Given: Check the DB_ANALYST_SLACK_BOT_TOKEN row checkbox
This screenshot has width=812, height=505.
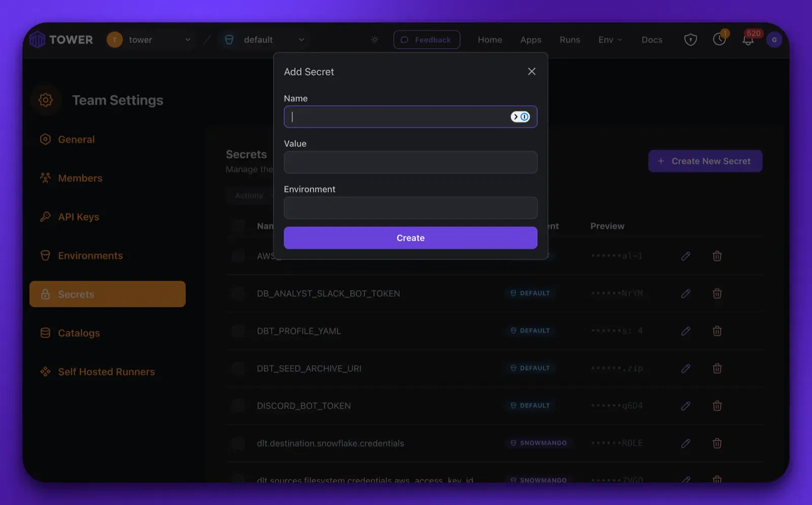Looking at the screenshot, I should pyautogui.click(x=238, y=293).
